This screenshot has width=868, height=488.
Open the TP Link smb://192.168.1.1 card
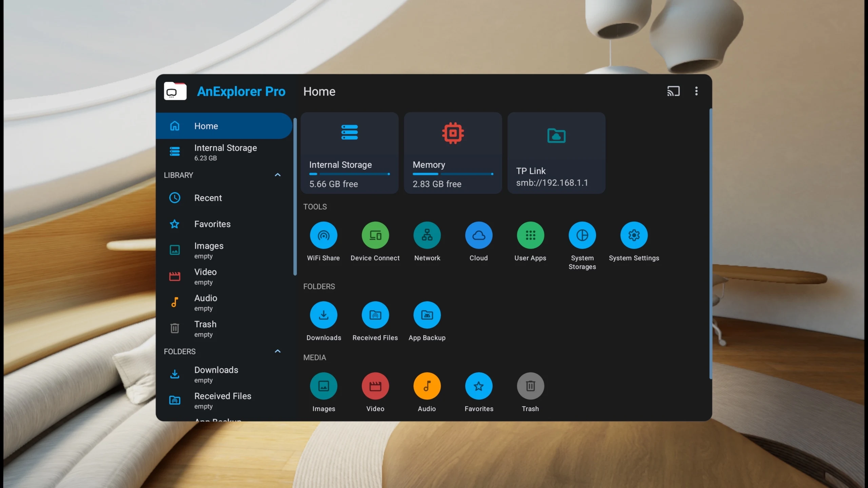coord(556,153)
